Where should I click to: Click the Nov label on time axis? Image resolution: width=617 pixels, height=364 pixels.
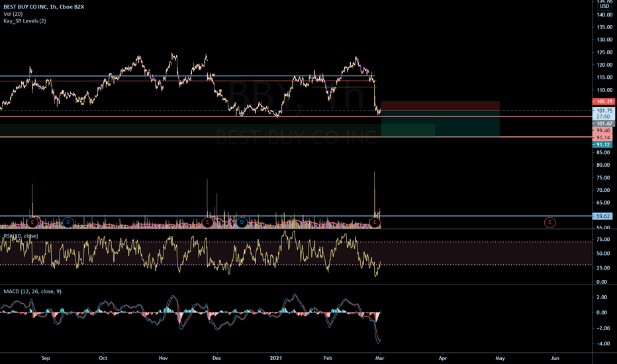[x=164, y=358]
